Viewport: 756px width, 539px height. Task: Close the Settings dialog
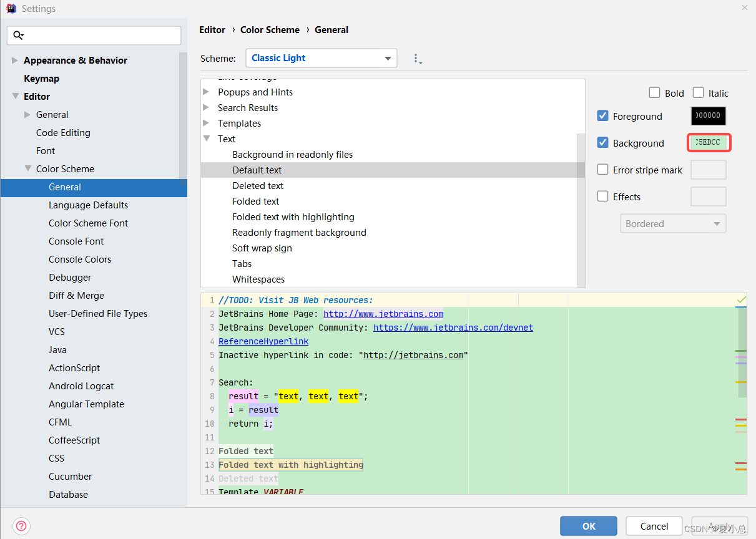tap(744, 8)
